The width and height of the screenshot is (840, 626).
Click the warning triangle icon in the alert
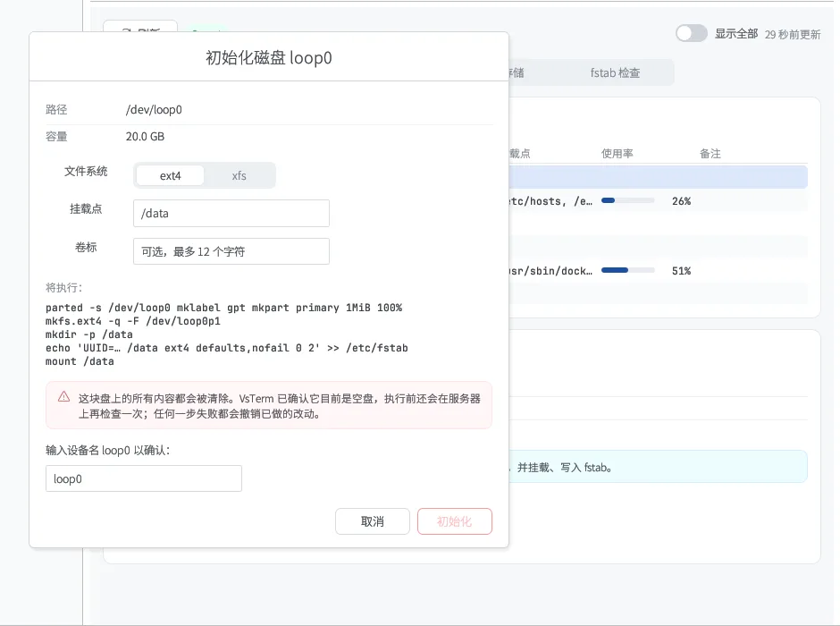tap(63, 397)
